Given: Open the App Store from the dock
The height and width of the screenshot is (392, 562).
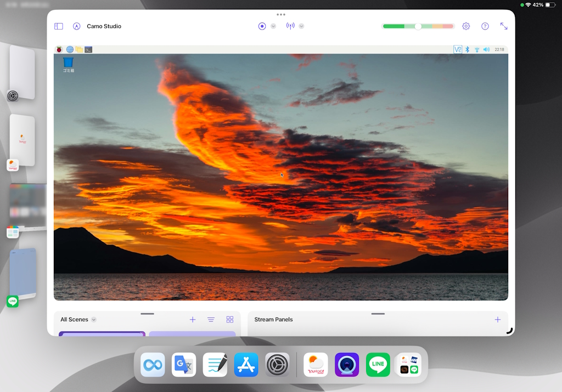Looking at the screenshot, I should point(246,365).
